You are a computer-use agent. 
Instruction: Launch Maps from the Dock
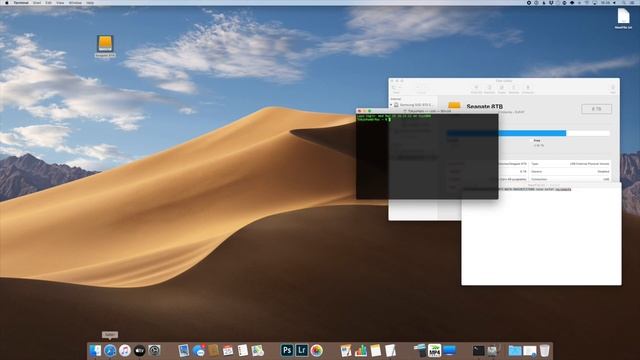click(x=258, y=350)
